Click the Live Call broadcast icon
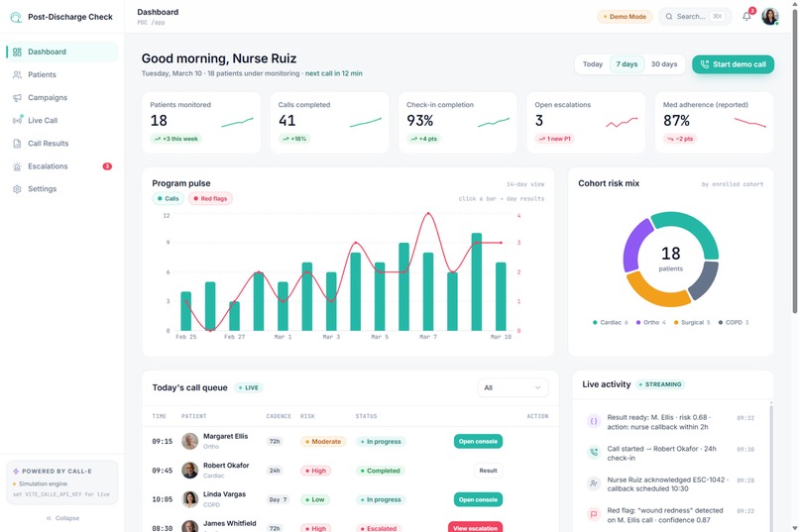 [17, 120]
